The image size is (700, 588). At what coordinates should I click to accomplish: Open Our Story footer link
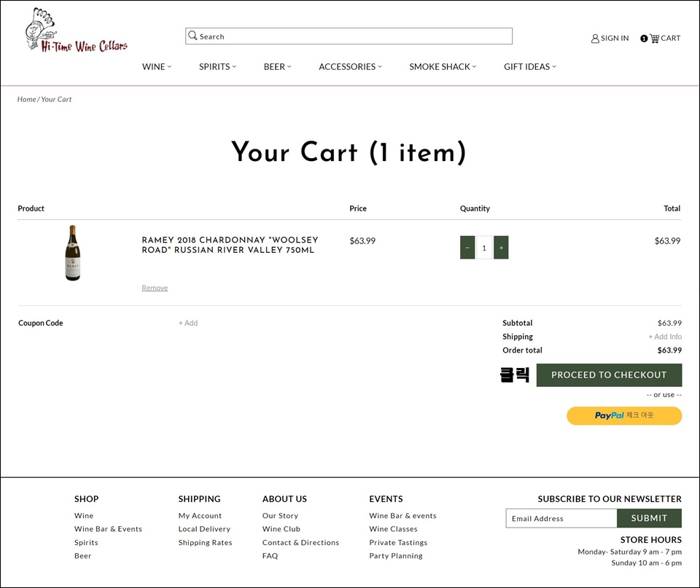[280, 516]
